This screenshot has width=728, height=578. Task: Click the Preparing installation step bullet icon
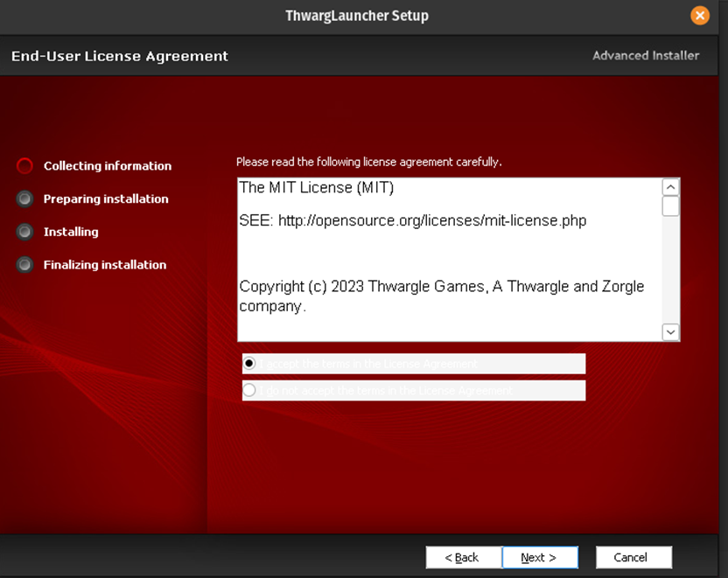[25, 198]
